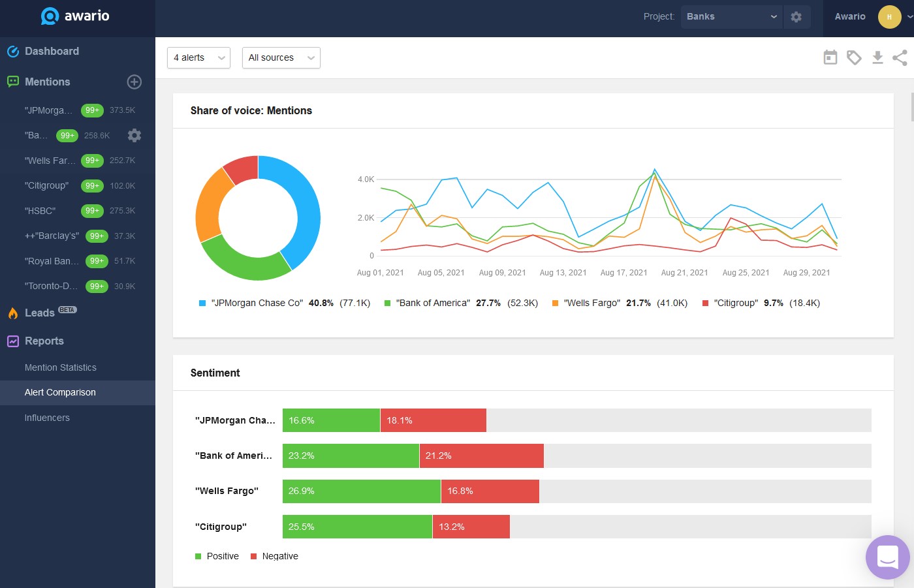
Task: Click 99+ badge on JPMorgan alert
Action: (x=92, y=110)
